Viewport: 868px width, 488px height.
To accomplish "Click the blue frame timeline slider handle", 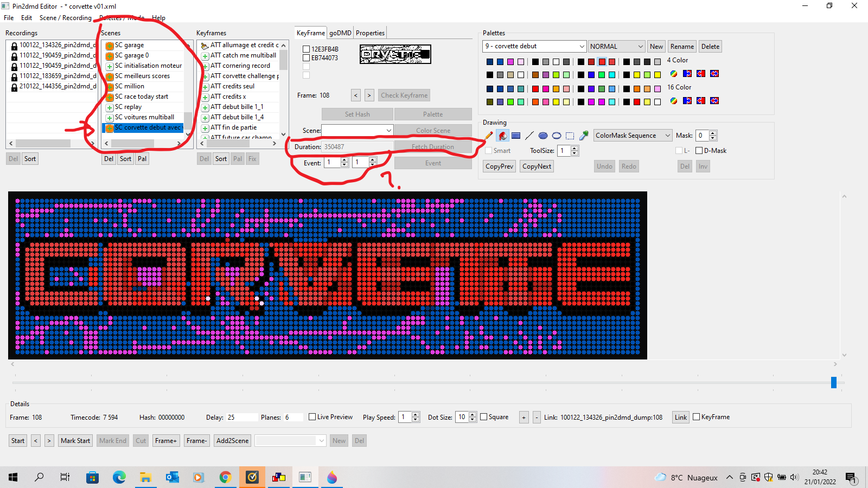I will pyautogui.click(x=834, y=383).
